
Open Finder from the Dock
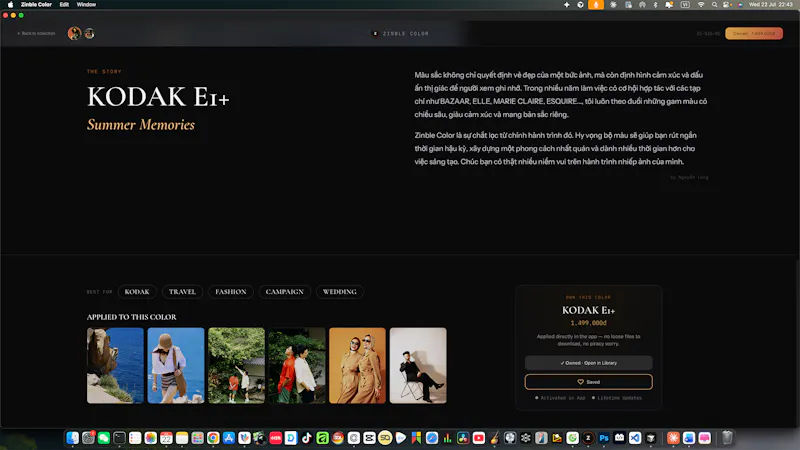tap(72, 438)
